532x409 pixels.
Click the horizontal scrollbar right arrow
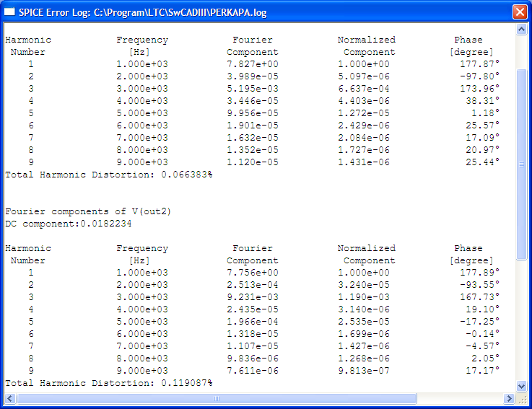pyautogui.click(x=509, y=398)
